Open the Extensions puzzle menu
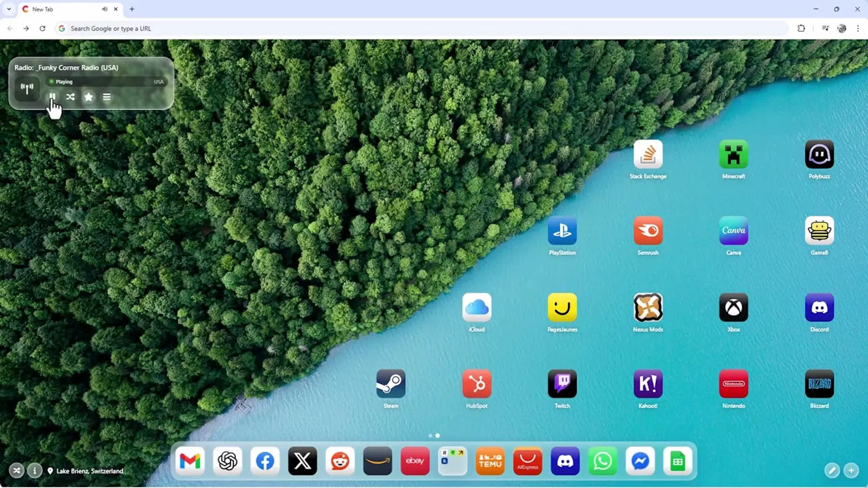This screenshot has width=868, height=488. [801, 28]
